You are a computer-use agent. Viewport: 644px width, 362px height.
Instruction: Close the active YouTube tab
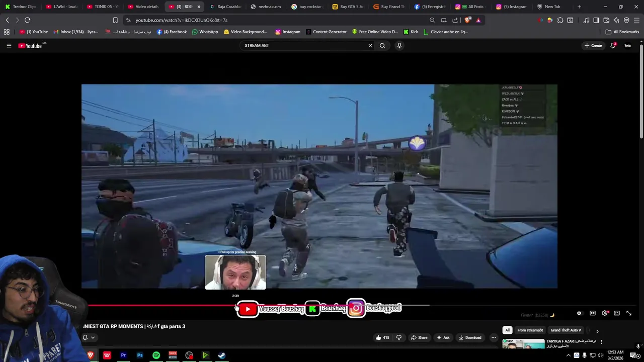point(199,7)
